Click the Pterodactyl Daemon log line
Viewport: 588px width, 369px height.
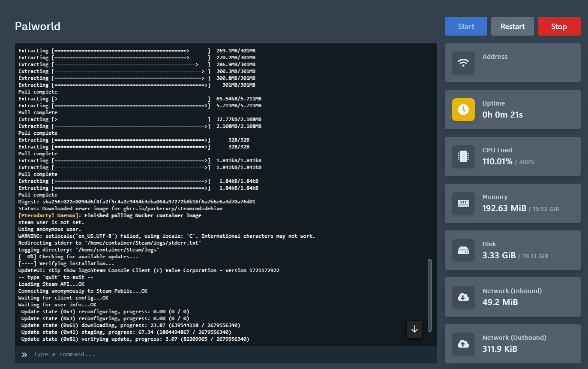click(110, 215)
